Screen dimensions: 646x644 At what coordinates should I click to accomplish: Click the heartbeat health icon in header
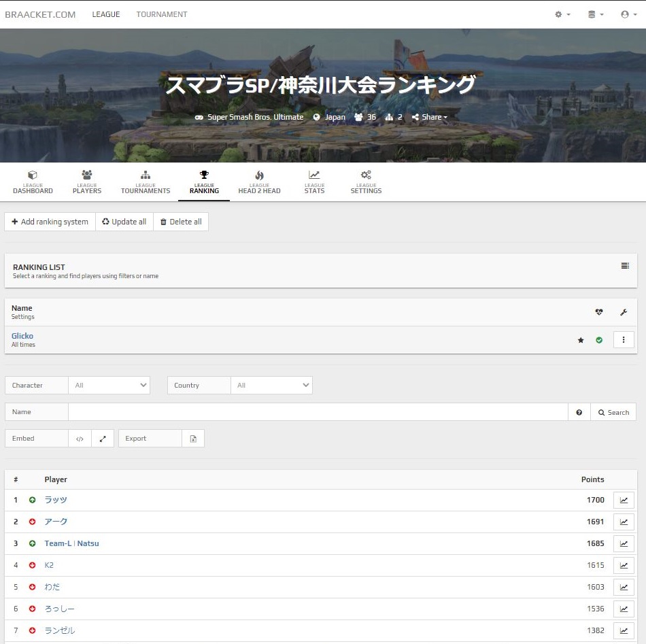pyautogui.click(x=599, y=312)
